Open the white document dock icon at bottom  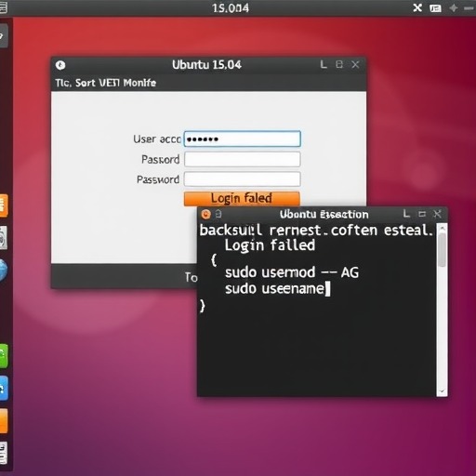[3, 453]
